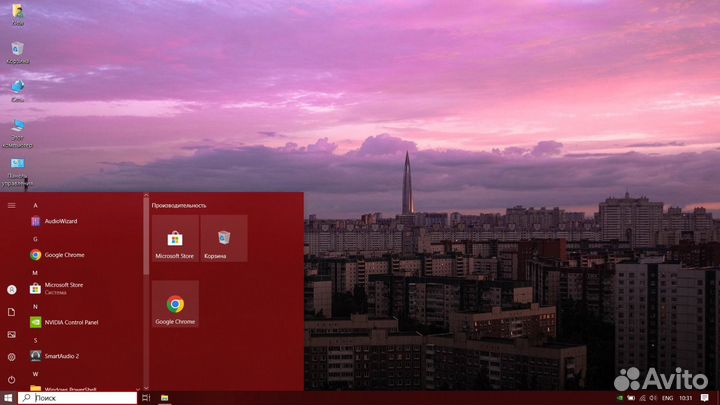Click the Google Chrome tile
The image size is (720, 405).
click(175, 304)
